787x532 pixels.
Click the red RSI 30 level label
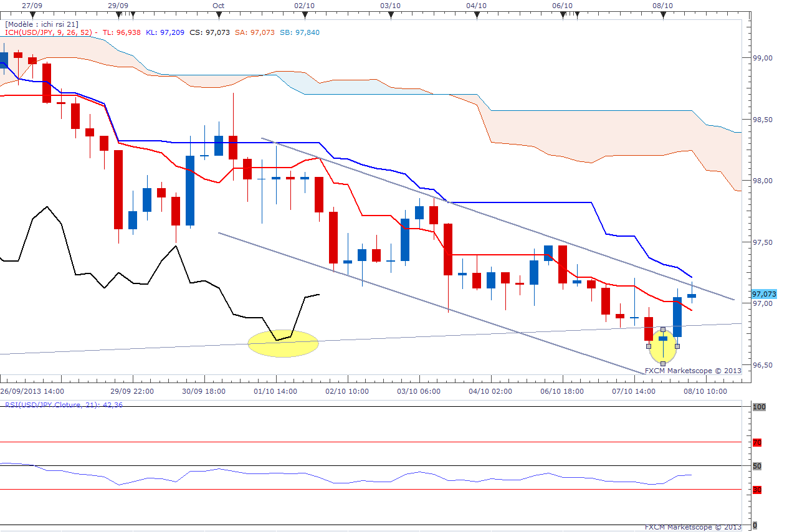757,490
